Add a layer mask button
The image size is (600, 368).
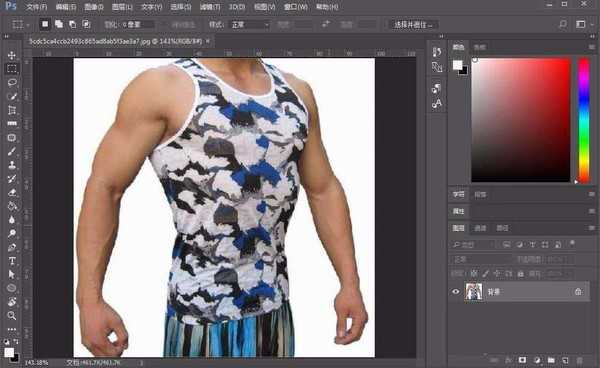522,360
